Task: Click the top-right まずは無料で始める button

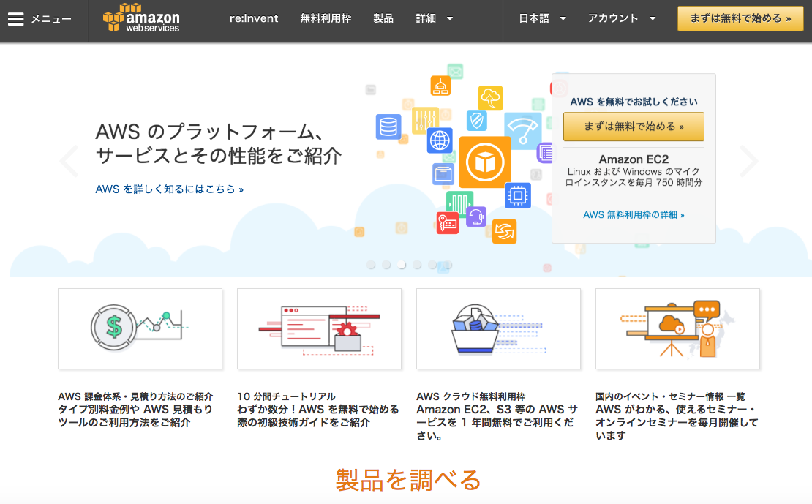Action: point(740,18)
